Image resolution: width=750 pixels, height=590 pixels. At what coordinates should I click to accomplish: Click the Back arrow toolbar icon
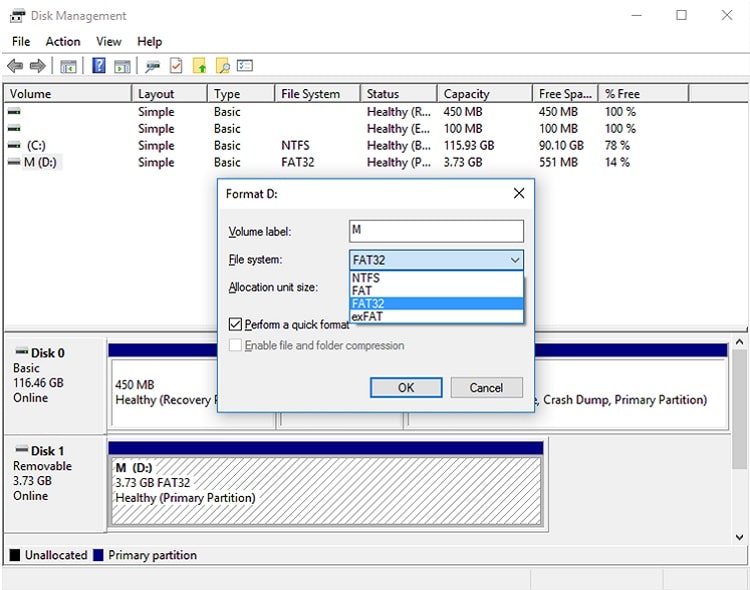(x=14, y=66)
